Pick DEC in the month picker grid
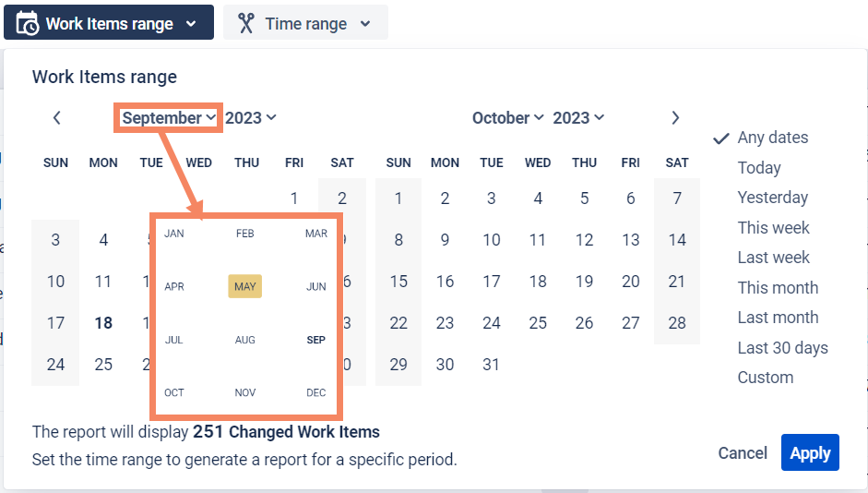The image size is (868, 493). pos(316,393)
